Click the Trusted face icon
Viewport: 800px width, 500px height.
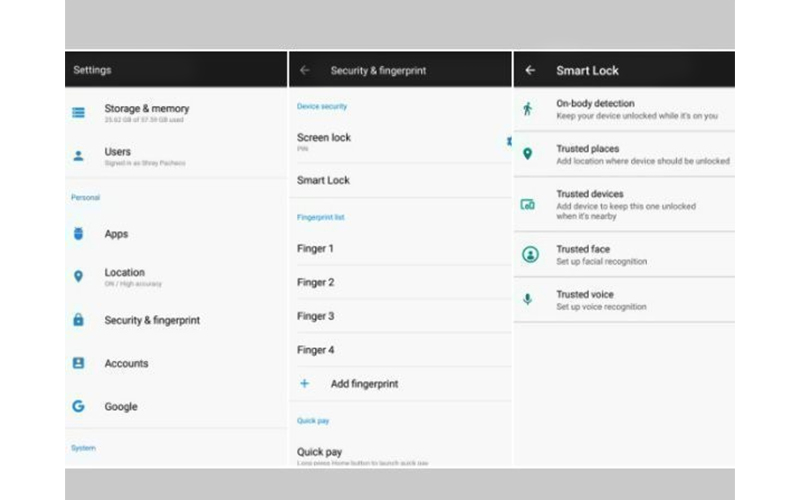pyautogui.click(x=530, y=254)
